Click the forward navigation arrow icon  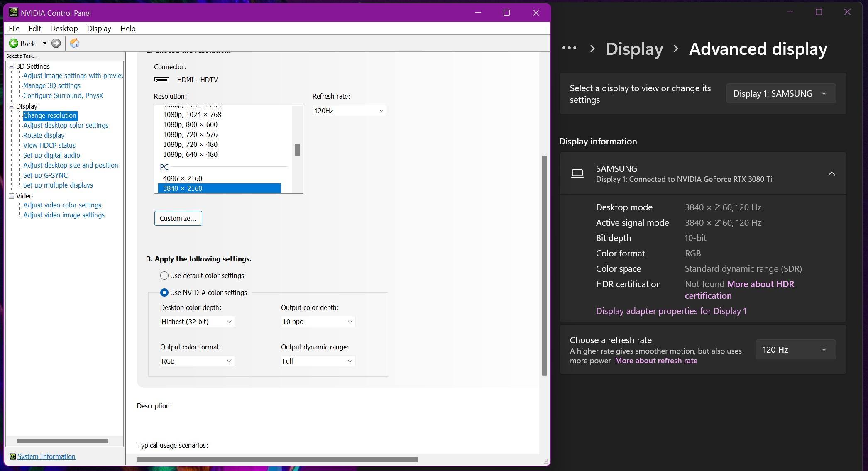coord(56,43)
